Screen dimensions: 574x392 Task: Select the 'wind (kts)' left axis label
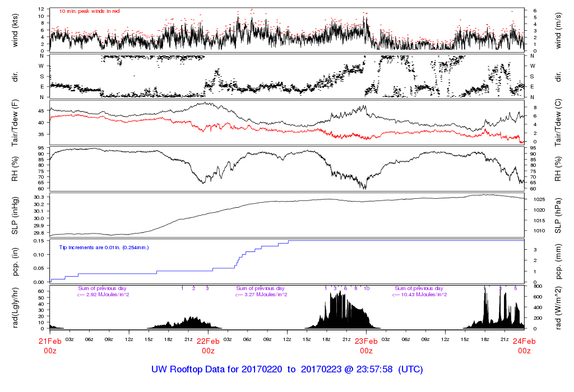click(x=15, y=30)
